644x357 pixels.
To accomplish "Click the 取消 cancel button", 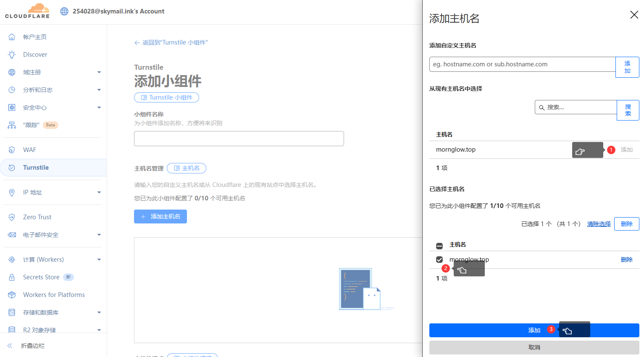I will (534, 347).
